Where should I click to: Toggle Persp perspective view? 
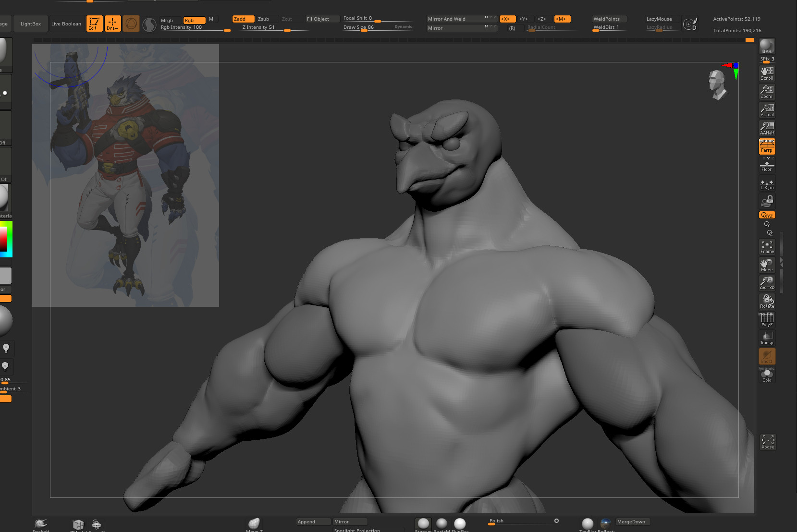767,146
